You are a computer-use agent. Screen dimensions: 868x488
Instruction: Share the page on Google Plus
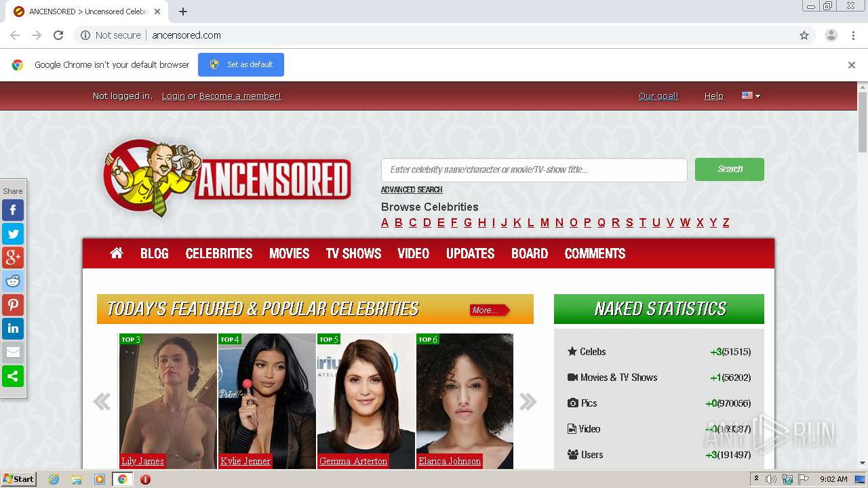[x=13, y=258]
